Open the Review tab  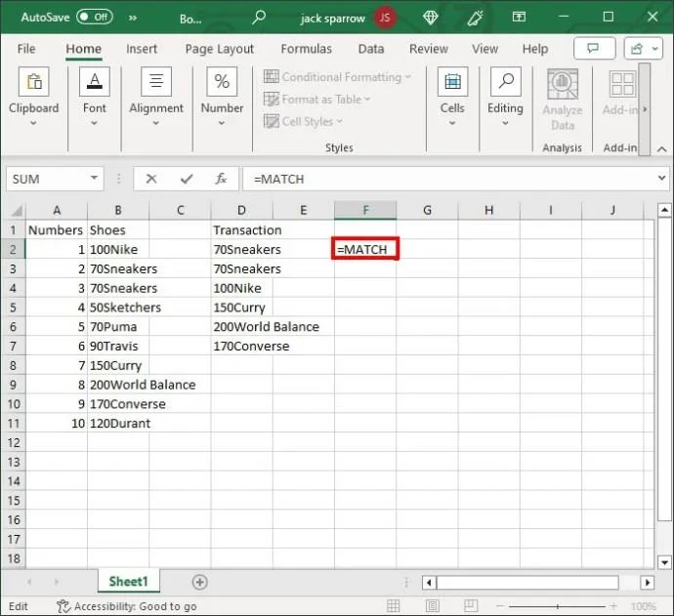pyautogui.click(x=429, y=49)
